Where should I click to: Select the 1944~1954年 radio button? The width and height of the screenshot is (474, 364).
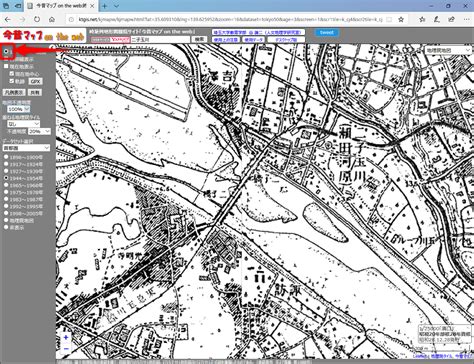point(6,178)
